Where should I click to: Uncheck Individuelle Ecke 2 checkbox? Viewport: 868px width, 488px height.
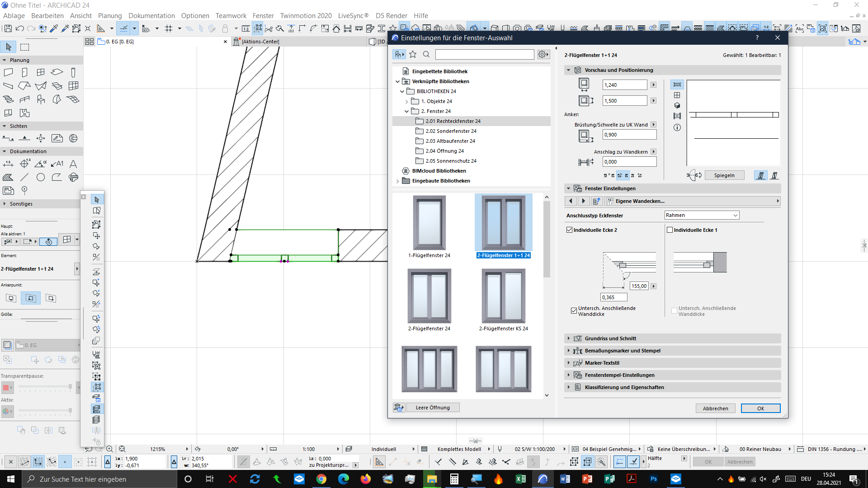570,230
